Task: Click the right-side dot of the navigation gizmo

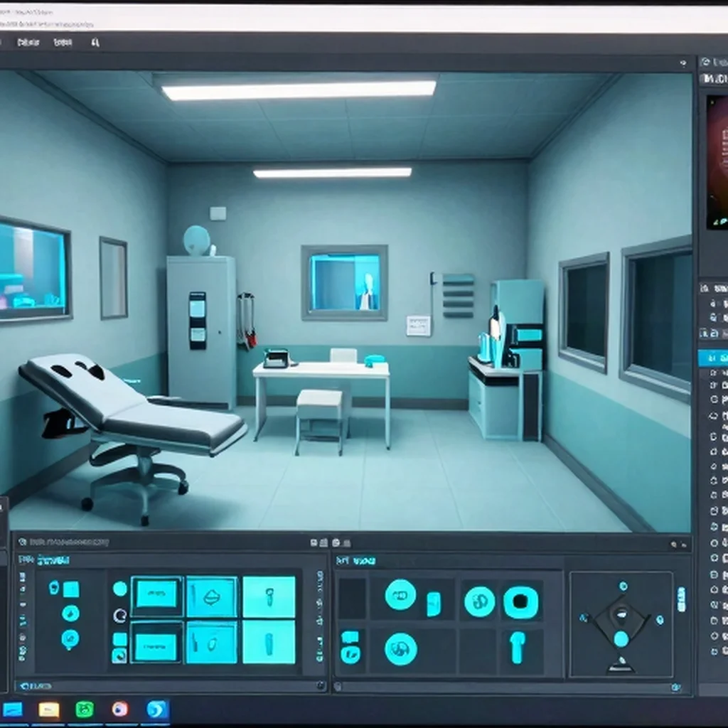Action: (660, 620)
